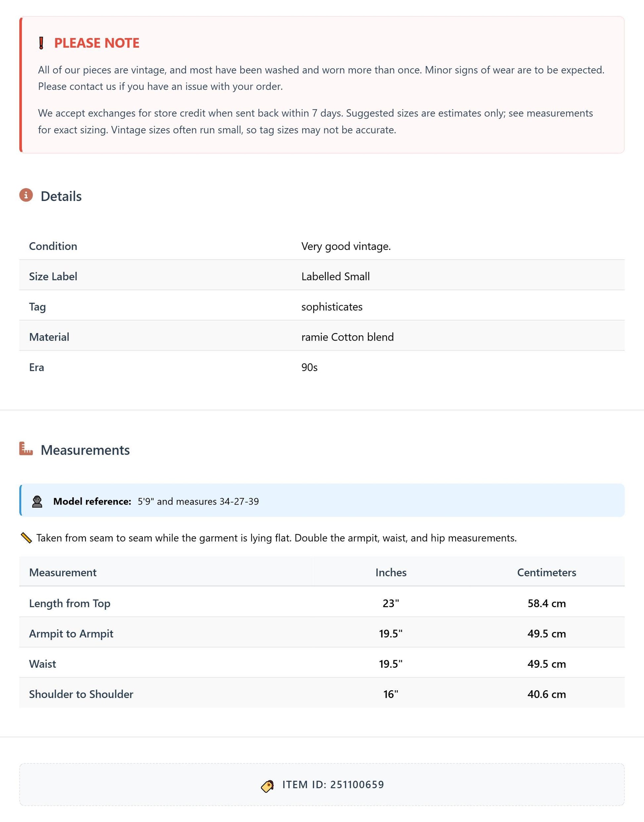Click the Measurement column header
This screenshot has width=644, height=822.
click(63, 572)
